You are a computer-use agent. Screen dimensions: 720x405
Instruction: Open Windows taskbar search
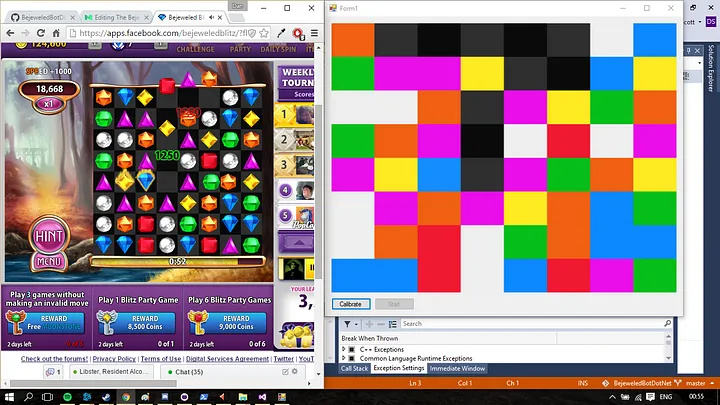click(x=28, y=397)
